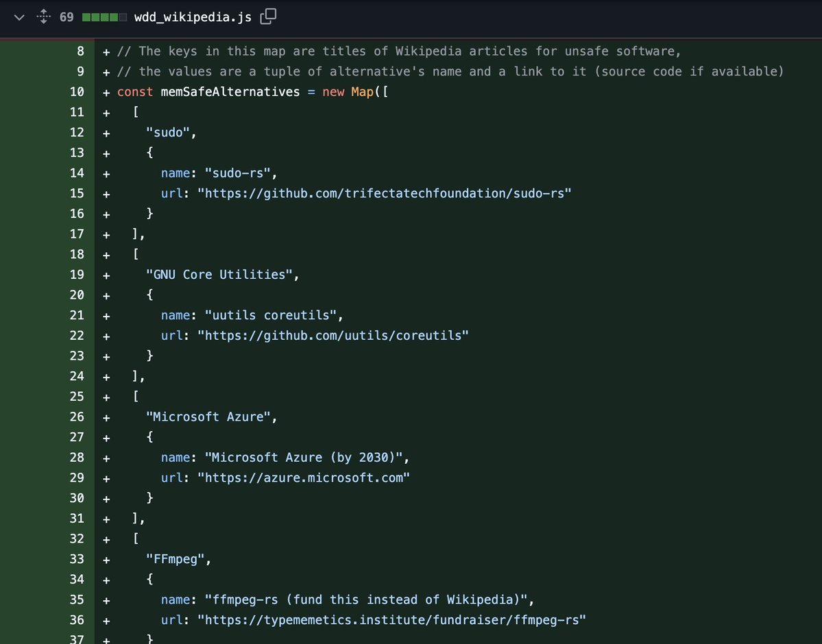
Task: Click the comment text on line 9
Action: [x=450, y=71]
